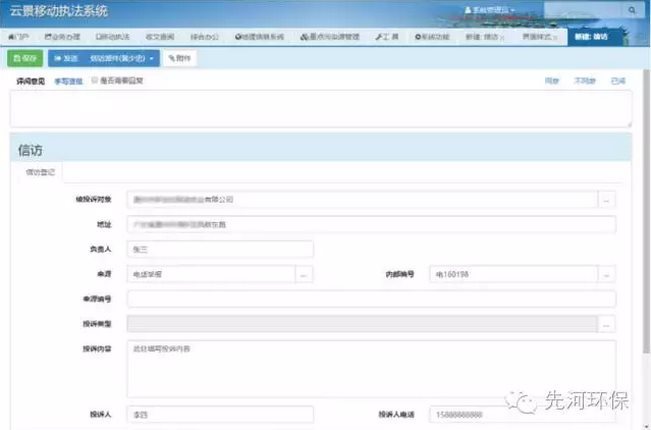This screenshot has width=651, height=430.
Task: Click ellipsis button beside 来源 field
Action: (305, 274)
